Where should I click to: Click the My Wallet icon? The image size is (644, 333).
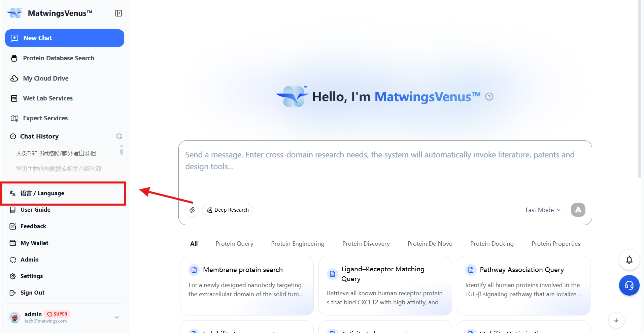[x=13, y=243]
